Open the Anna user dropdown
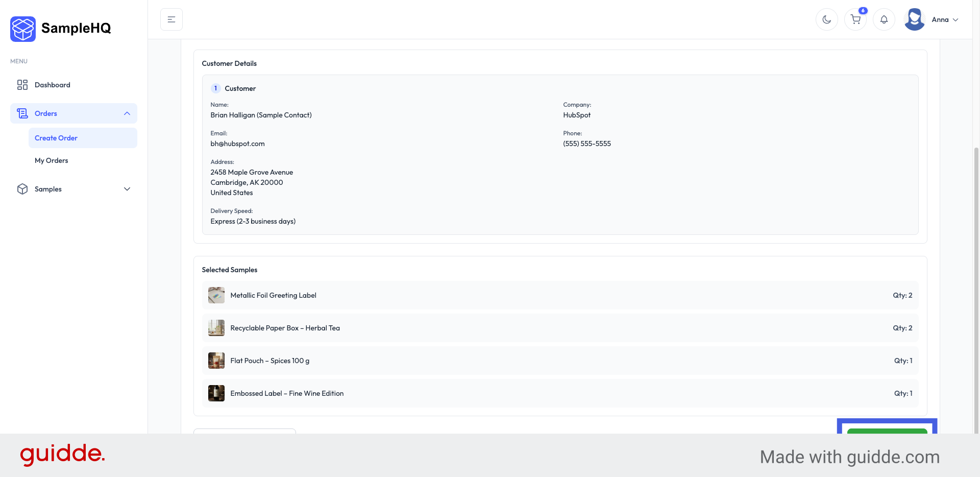 coord(945,19)
